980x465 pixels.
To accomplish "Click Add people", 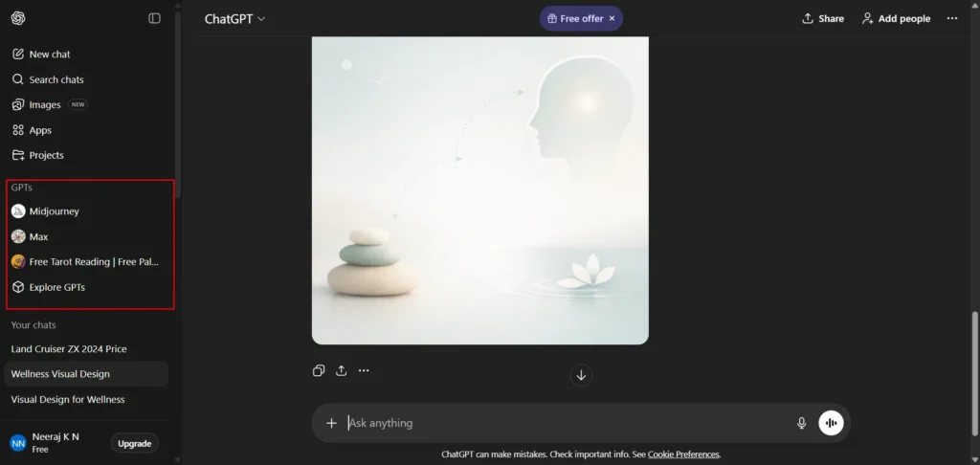I will click(x=896, y=18).
